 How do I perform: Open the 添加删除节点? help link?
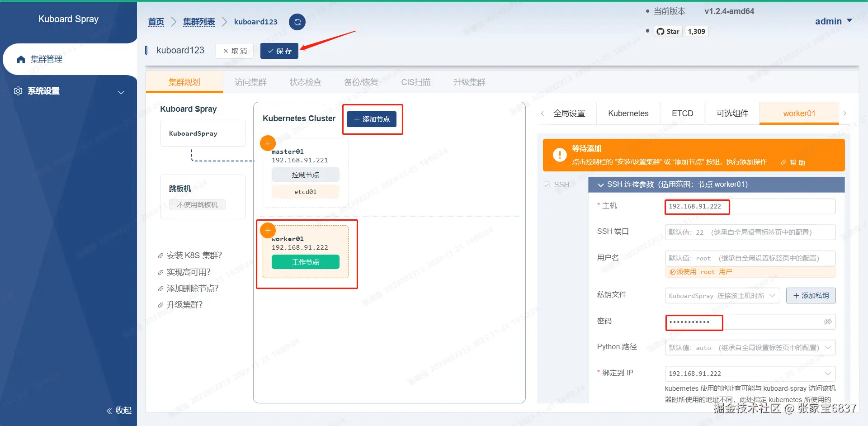tap(188, 288)
